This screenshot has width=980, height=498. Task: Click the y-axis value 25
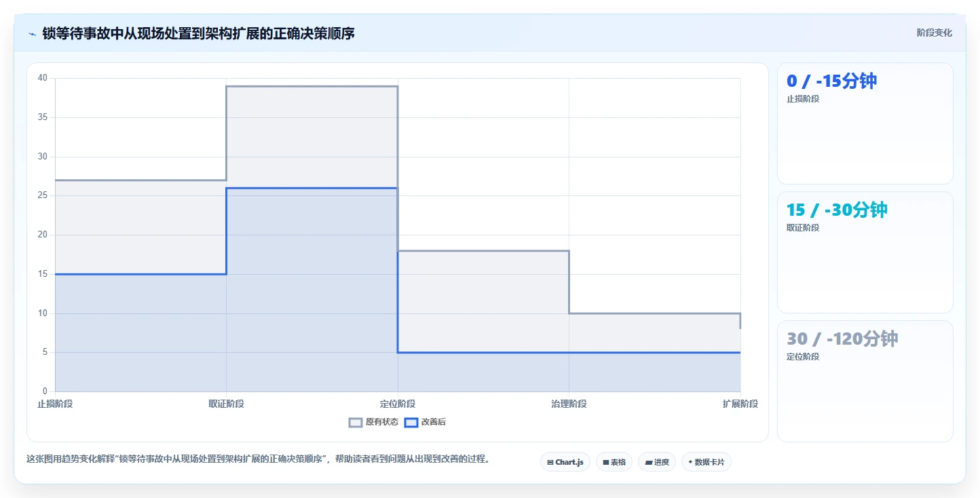(x=42, y=195)
